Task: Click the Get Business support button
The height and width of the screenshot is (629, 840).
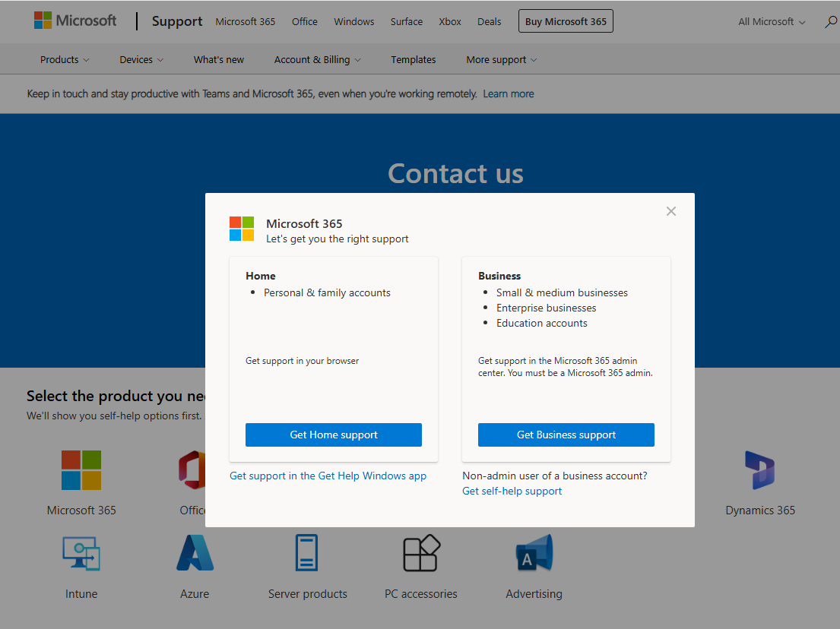Action: click(566, 435)
